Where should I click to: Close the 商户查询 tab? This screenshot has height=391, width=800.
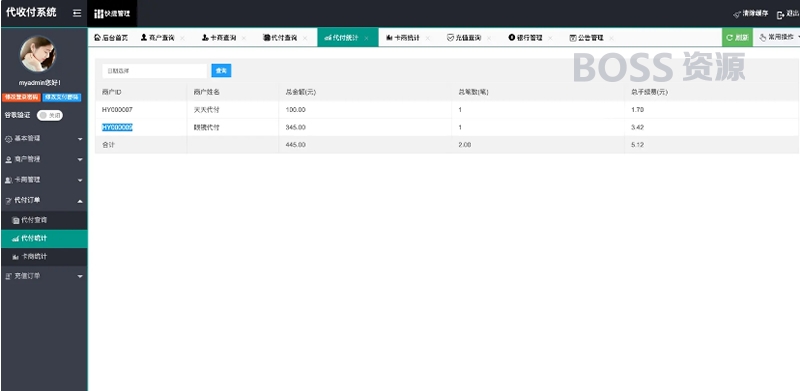tap(183, 38)
